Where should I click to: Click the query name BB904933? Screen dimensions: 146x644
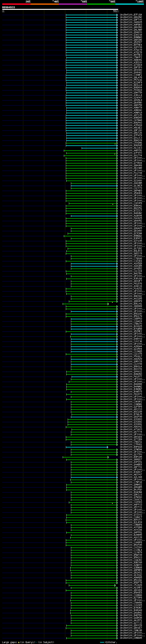(8, 8)
